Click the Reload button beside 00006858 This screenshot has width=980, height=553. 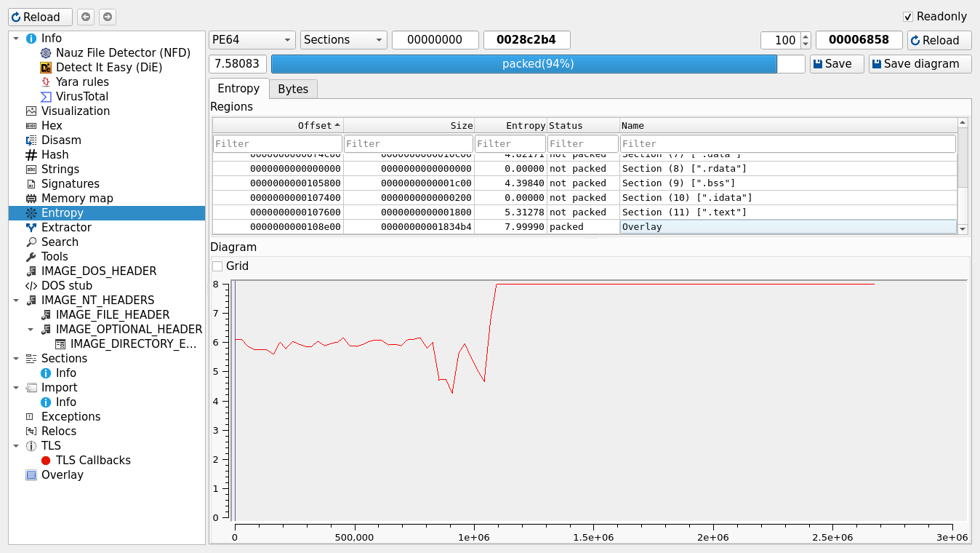coord(939,40)
